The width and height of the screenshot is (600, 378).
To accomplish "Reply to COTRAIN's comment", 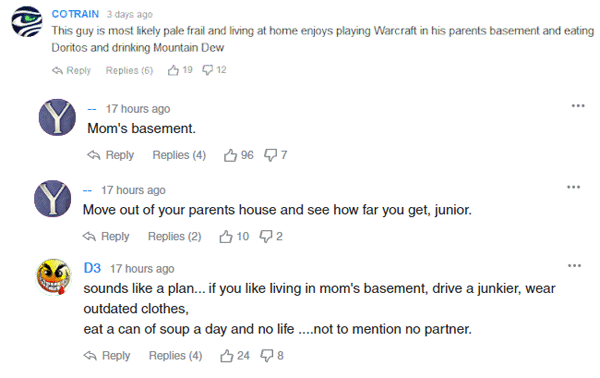I will pyautogui.click(x=72, y=70).
